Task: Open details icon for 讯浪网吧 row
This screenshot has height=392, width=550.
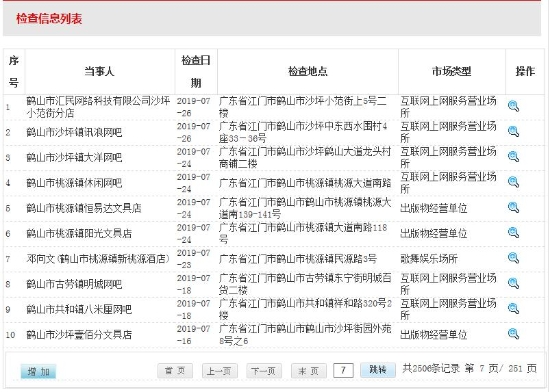Action: [x=513, y=131]
